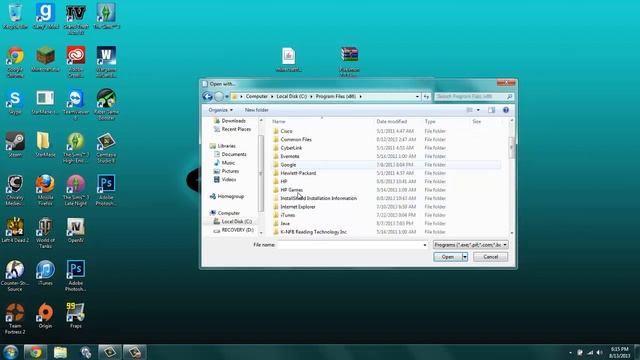
Task: Expand the address bar previous locations arrow
Action: click(x=417, y=97)
